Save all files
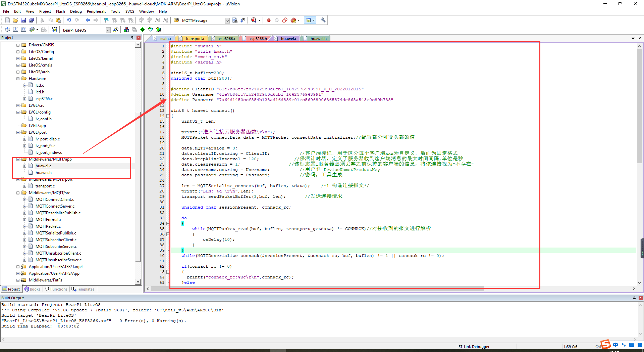This screenshot has height=352, width=644. tap(32, 20)
